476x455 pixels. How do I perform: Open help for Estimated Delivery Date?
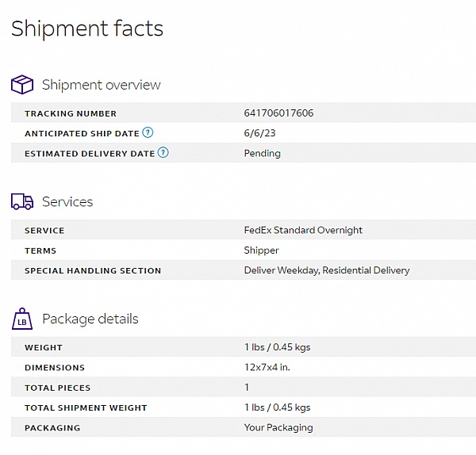(x=163, y=153)
